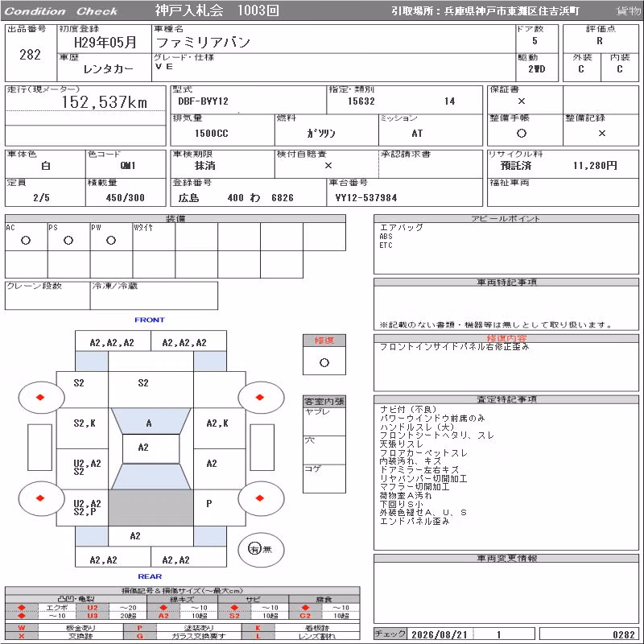Screen dimensions: 644x644
Task: Click the red K legend marker
Action: [x=258, y=628]
